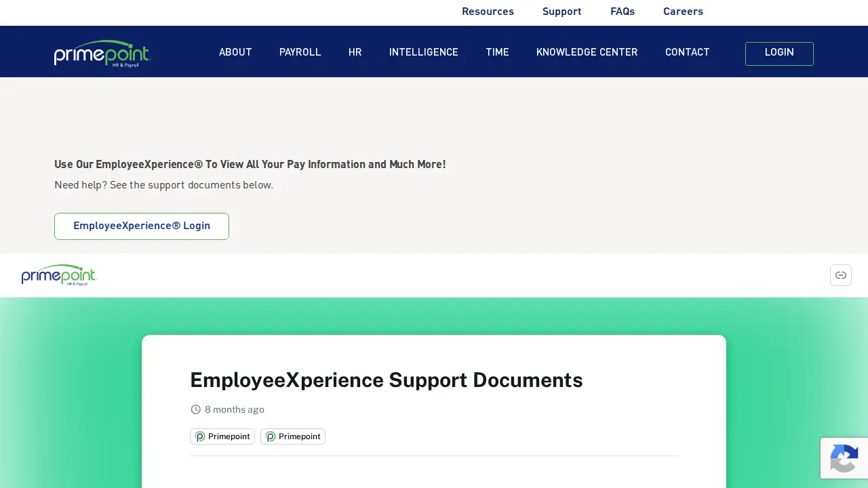Select the second Primepoint author tag

[x=293, y=436]
